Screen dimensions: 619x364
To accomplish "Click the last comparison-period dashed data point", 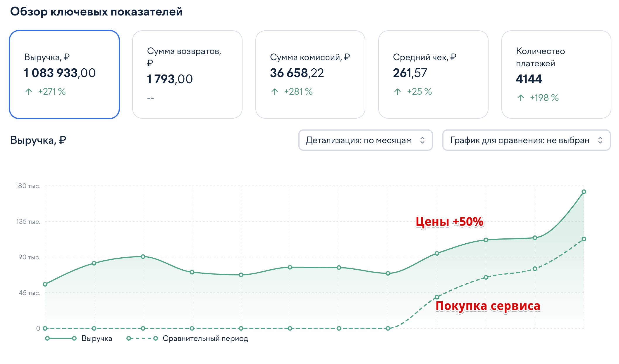I will [x=584, y=239].
